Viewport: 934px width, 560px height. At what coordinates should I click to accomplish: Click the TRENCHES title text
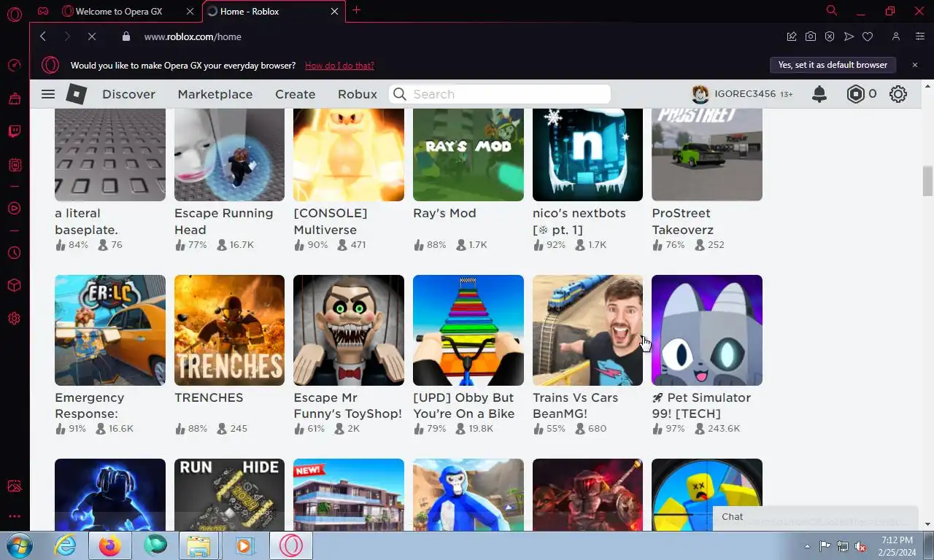tap(209, 397)
